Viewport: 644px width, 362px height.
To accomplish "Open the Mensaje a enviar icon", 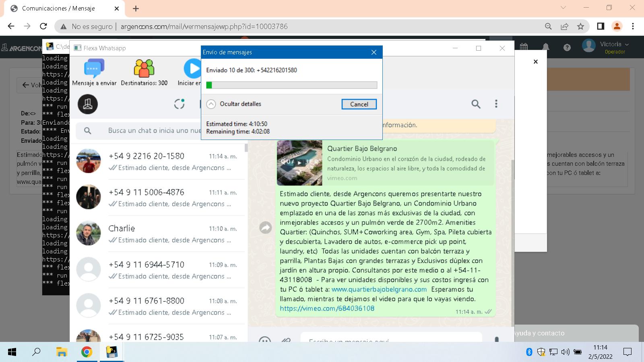I will coord(94,72).
